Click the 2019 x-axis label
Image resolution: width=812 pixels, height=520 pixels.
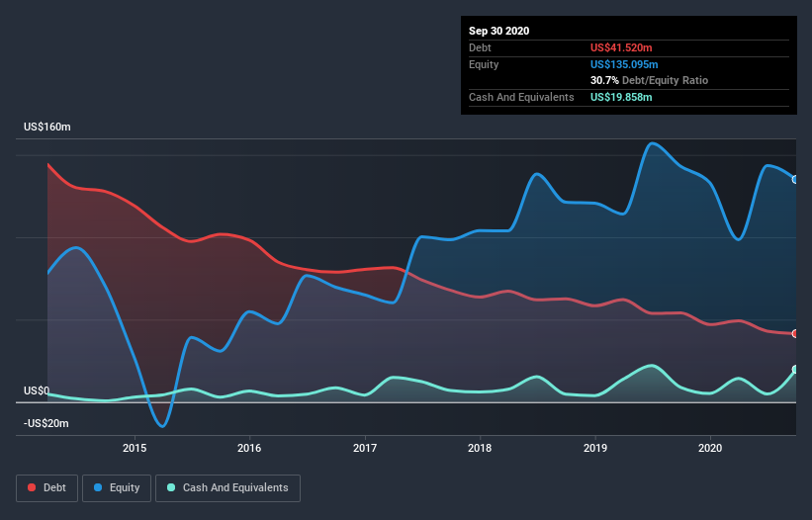[595, 448]
